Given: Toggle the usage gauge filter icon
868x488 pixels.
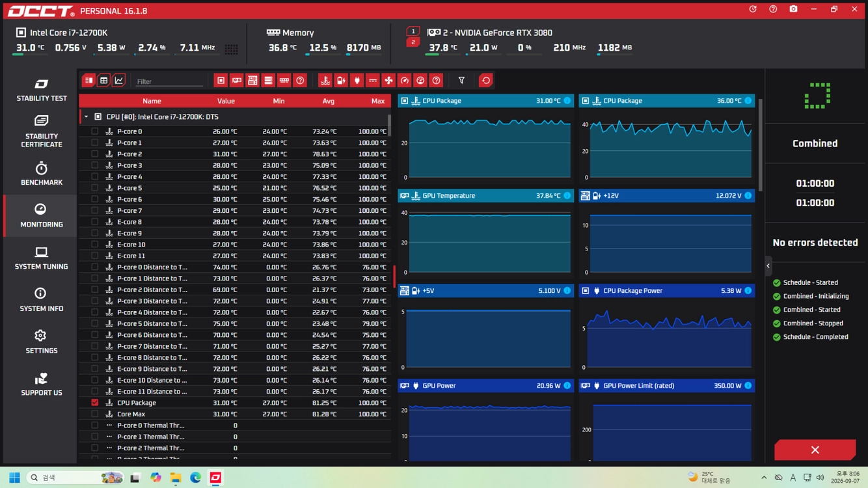Looking at the screenshot, I should click(x=420, y=81).
